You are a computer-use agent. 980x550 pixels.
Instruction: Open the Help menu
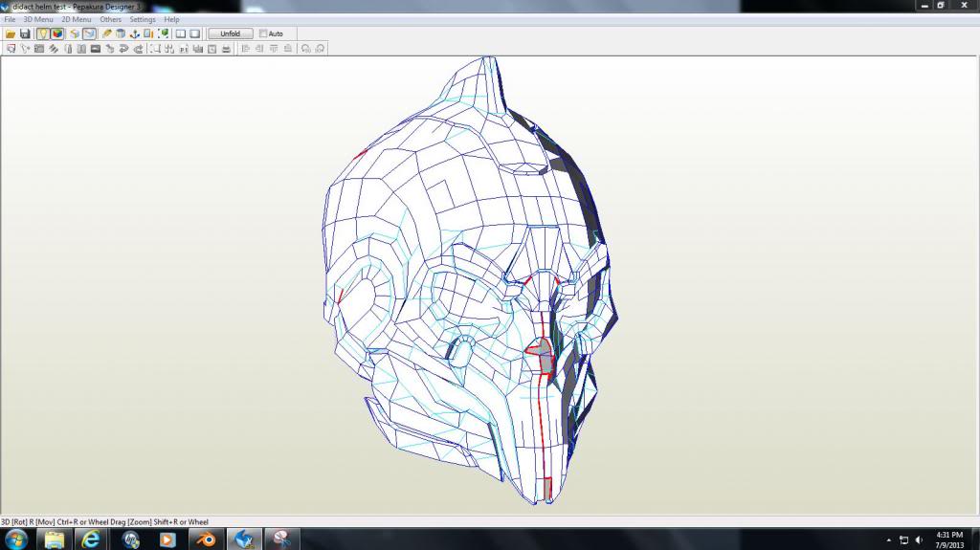coord(171,19)
